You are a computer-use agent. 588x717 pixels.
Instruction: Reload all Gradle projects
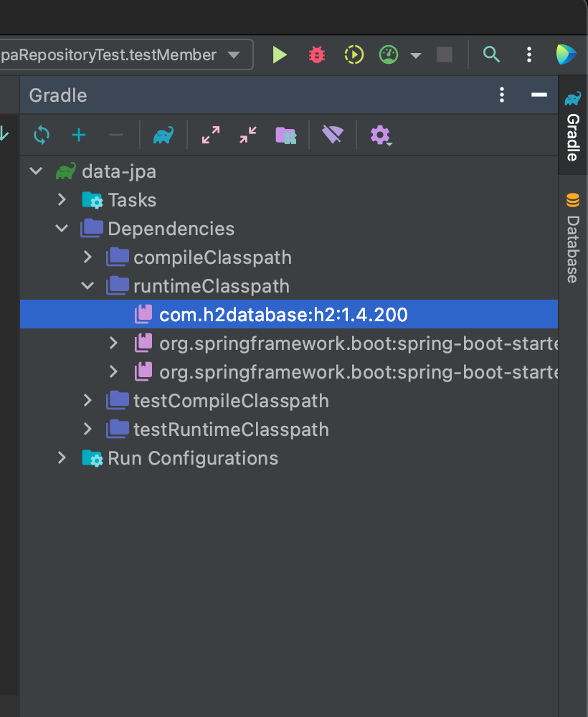(42, 135)
